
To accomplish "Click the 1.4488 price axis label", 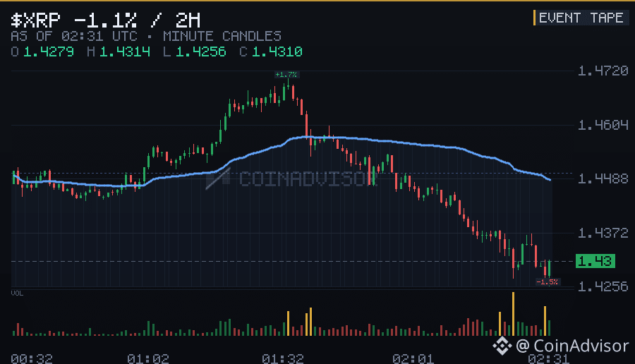I will click(603, 178).
